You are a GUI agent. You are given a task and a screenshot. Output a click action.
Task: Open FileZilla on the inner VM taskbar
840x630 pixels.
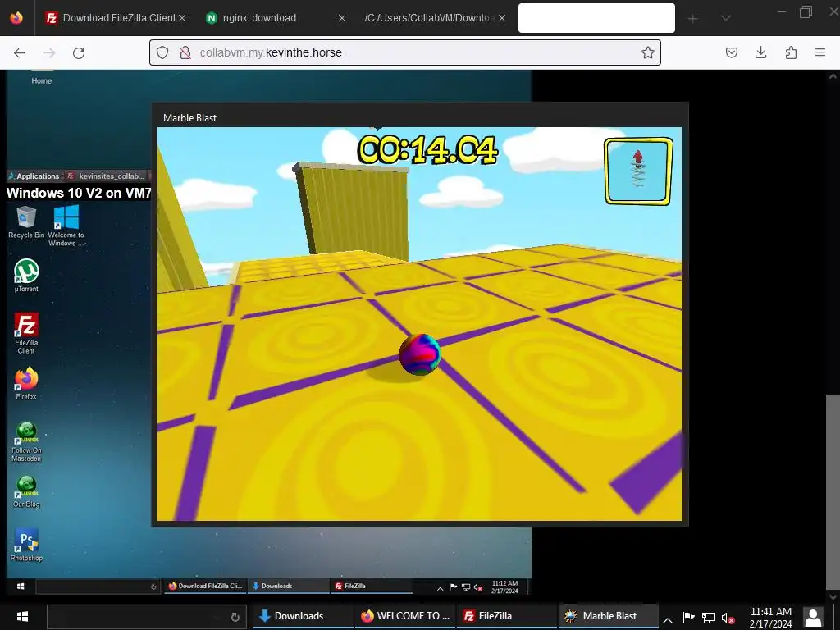tap(371, 586)
